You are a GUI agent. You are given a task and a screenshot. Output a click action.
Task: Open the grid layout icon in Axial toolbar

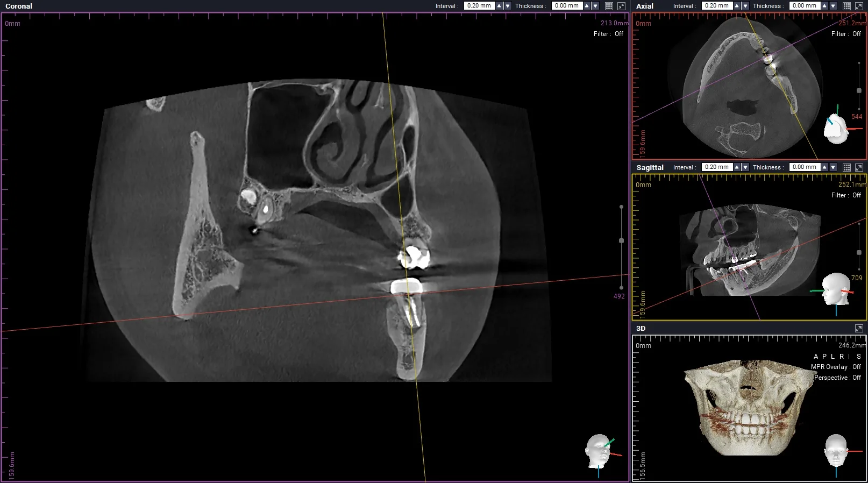coord(846,6)
